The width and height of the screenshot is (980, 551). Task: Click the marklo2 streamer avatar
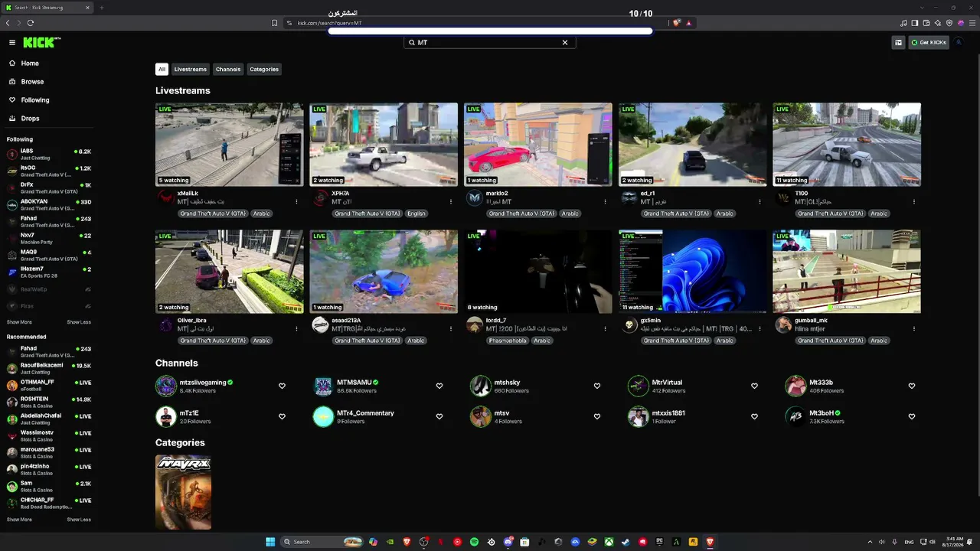pyautogui.click(x=475, y=198)
